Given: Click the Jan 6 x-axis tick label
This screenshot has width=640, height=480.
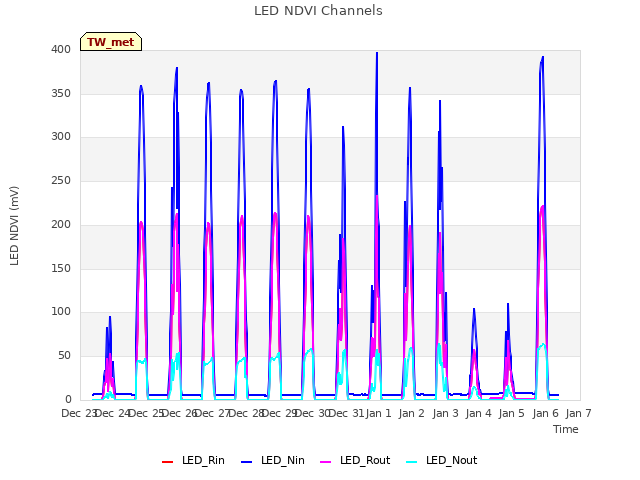Looking at the screenshot, I should (x=545, y=413).
